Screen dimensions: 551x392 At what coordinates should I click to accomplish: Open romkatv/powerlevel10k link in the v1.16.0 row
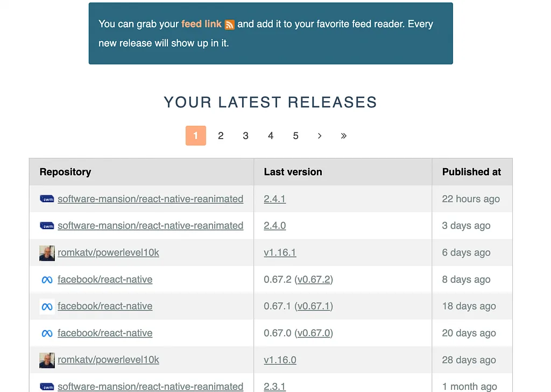tap(108, 360)
